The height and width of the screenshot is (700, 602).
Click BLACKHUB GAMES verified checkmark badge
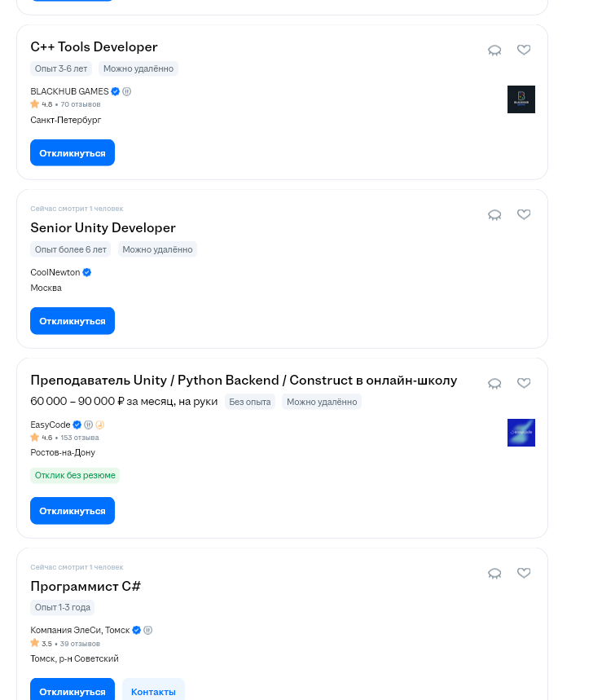pyautogui.click(x=115, y=91)
